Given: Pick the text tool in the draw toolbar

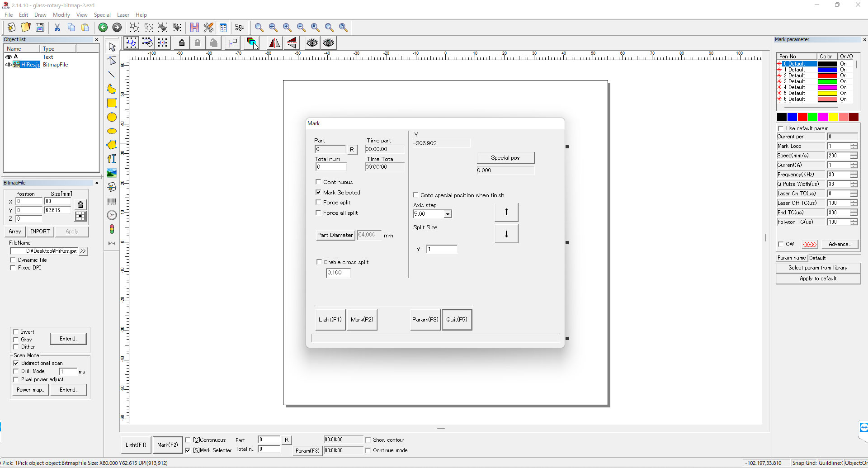Looking at the screenshot, I should pos(112,159).
